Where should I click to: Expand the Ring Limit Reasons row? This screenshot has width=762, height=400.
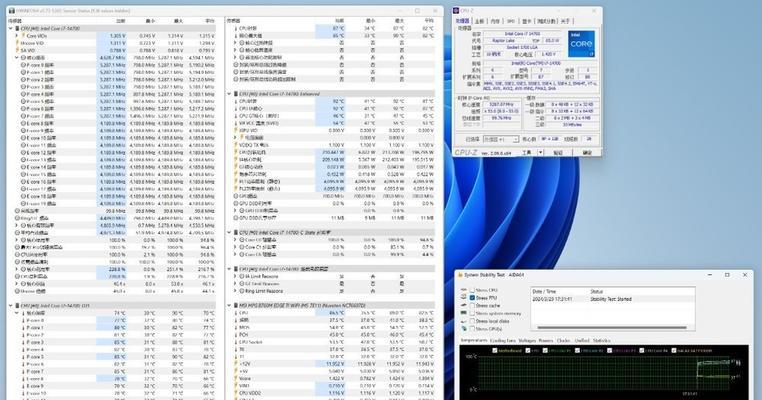point(236,291)
